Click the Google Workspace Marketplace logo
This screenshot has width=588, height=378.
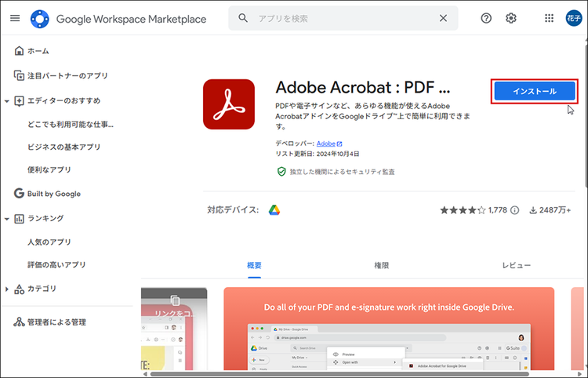(x=39, y=18)
